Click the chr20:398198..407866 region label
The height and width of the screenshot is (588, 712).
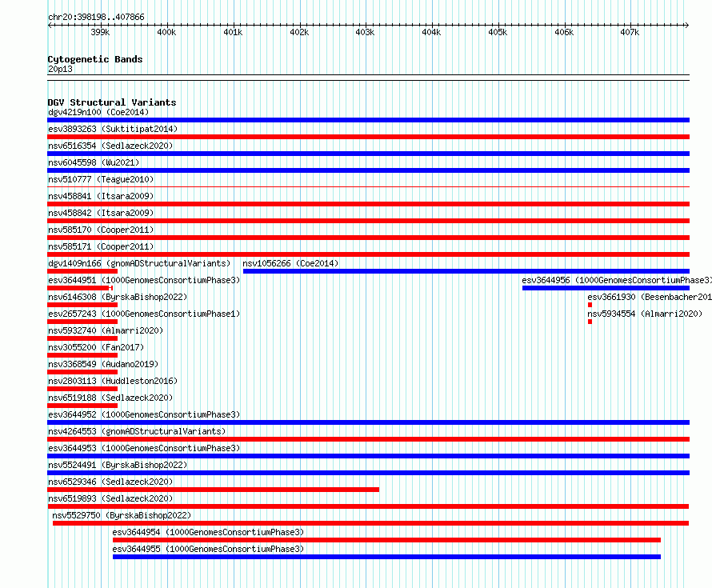(x=96, y=17)
